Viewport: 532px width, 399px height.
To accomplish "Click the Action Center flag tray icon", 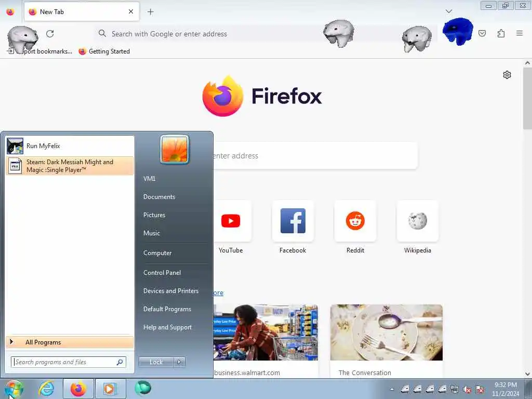I will pyautogui.click(x=480, y=390).
